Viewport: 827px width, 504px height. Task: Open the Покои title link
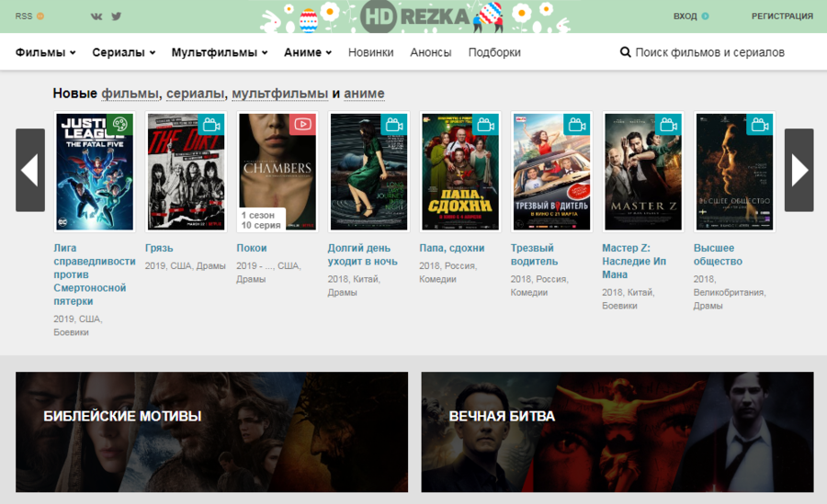(x=252, y=248)
